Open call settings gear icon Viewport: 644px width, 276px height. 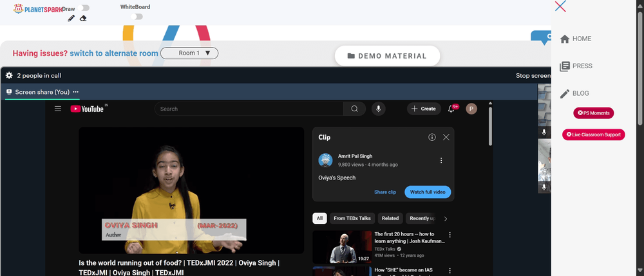[9, 75]
